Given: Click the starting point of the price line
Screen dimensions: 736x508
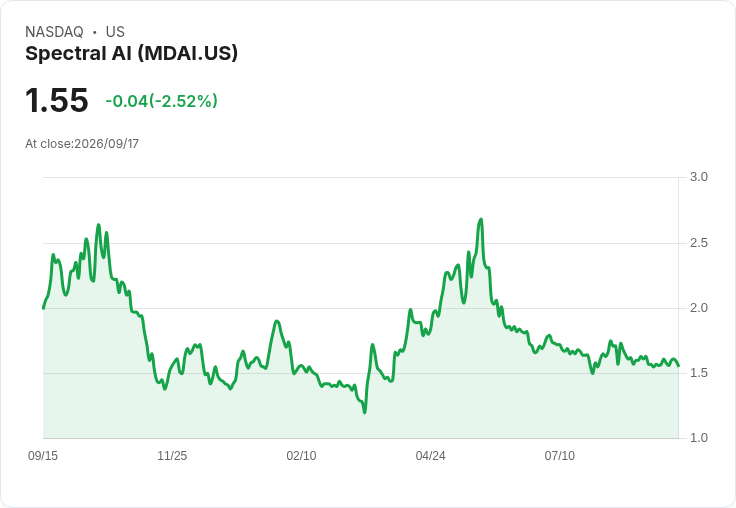Looking at the screenshot, I should pos(44,308).
